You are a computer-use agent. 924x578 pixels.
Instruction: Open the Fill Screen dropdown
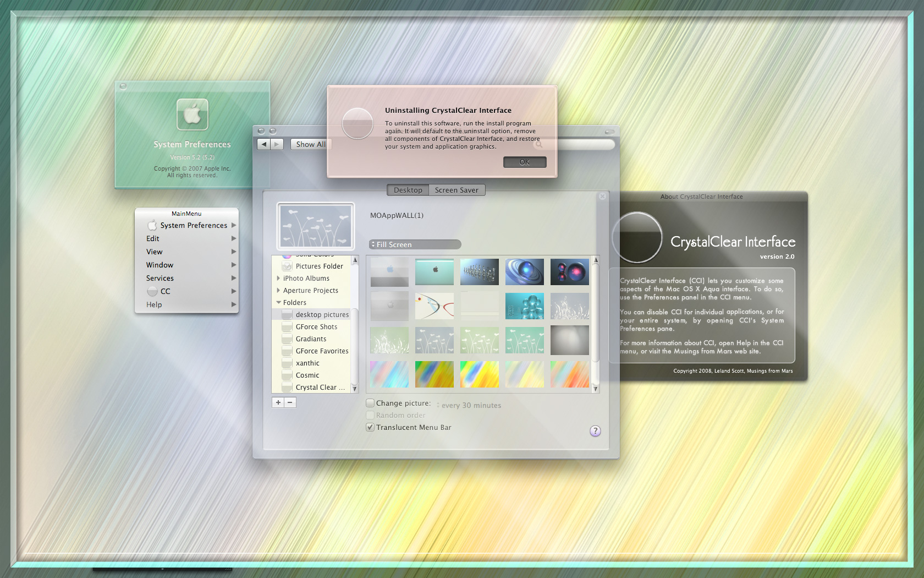(415, 244)
